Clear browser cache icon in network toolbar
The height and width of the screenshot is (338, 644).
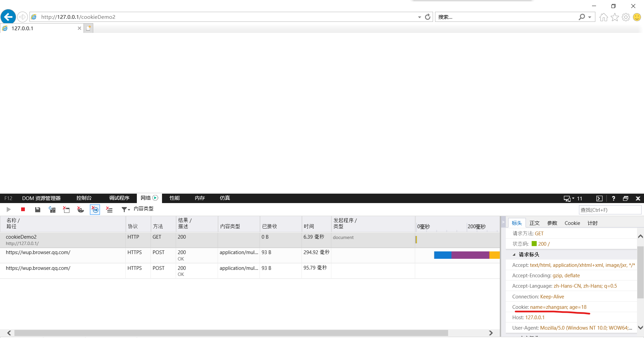click(x=66, y=209)
